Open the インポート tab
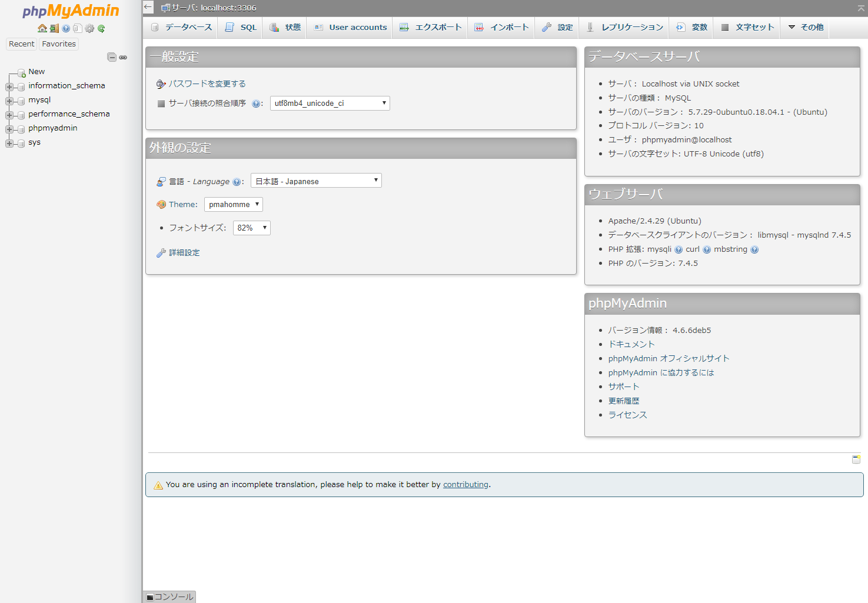 click(x=501, y=28)
